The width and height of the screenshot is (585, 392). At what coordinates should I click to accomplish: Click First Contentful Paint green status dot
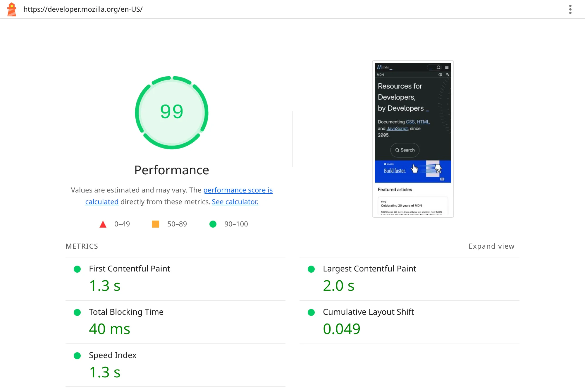77,269
